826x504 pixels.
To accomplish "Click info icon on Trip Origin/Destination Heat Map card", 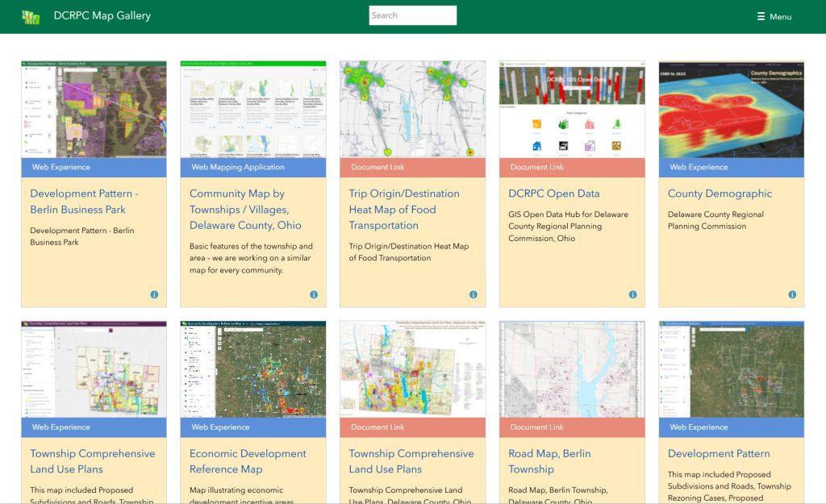I will [473, 295].
